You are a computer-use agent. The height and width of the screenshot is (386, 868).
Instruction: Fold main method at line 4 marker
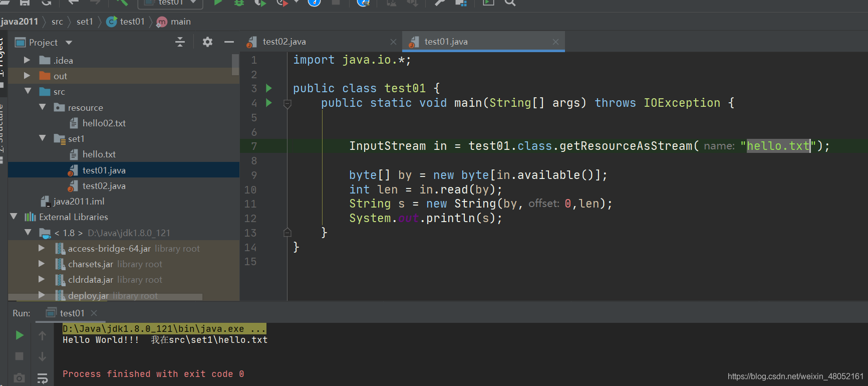tap(287, 104)
